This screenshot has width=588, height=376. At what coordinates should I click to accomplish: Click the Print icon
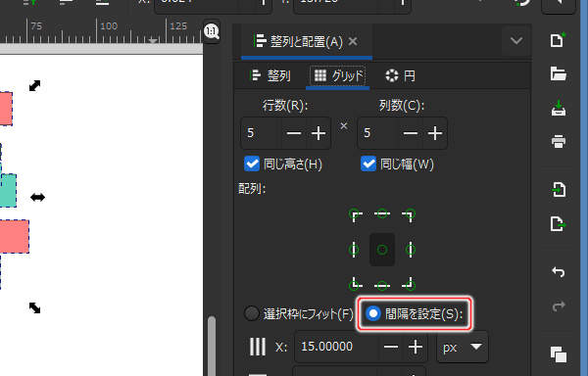tap(558, 142)
